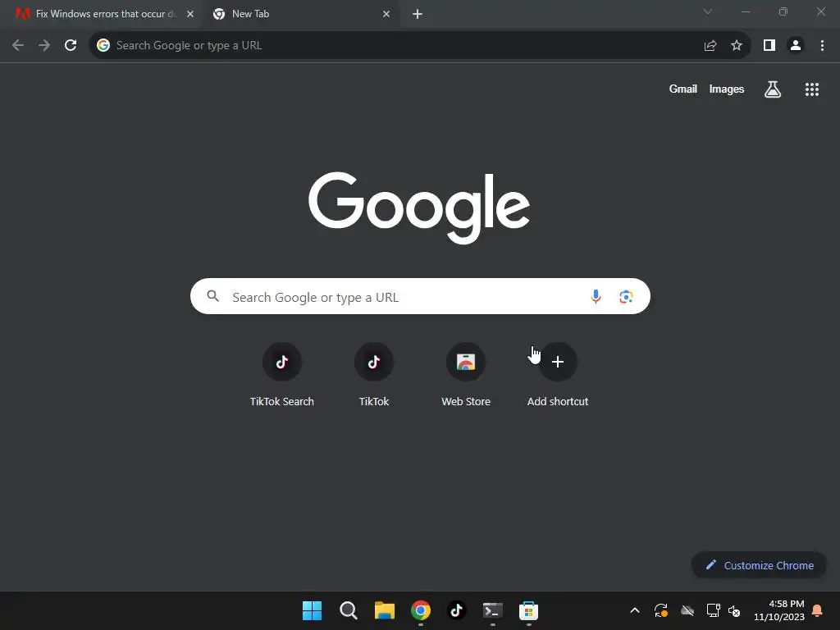Open Microsoft Store from the taskbar

[x=528, y=610]
